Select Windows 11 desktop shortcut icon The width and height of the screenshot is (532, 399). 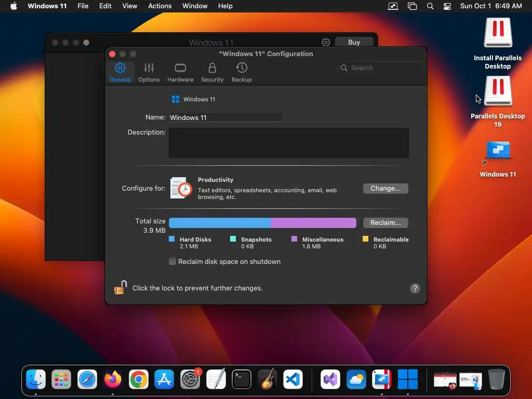[x=498, y=150]
